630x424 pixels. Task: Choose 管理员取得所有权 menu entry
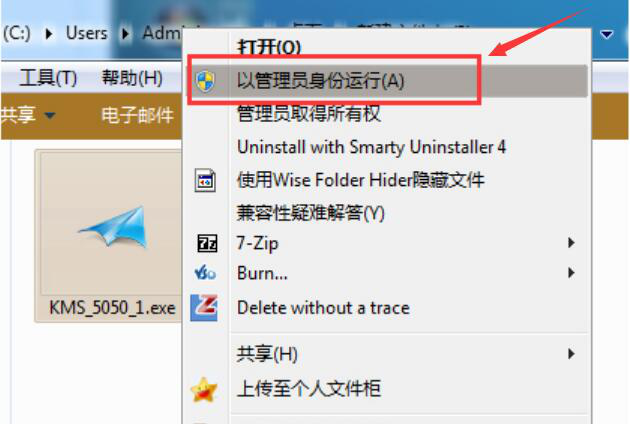tap(308, 114)
